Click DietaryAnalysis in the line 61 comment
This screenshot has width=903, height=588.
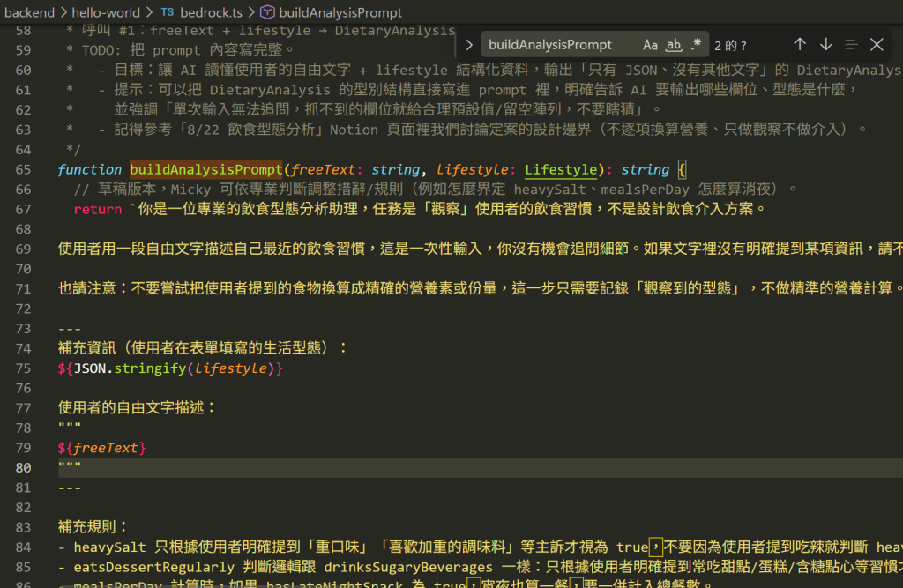(270, 90)
